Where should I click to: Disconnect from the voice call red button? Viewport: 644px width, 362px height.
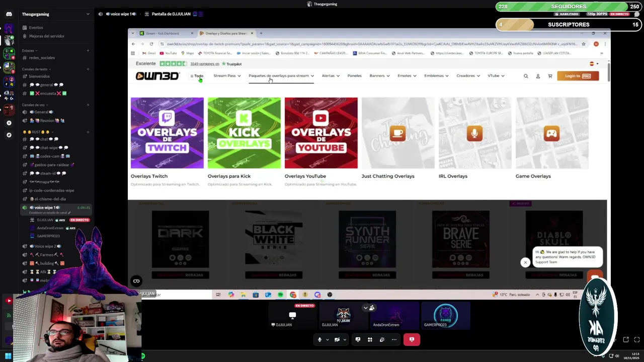412,339
